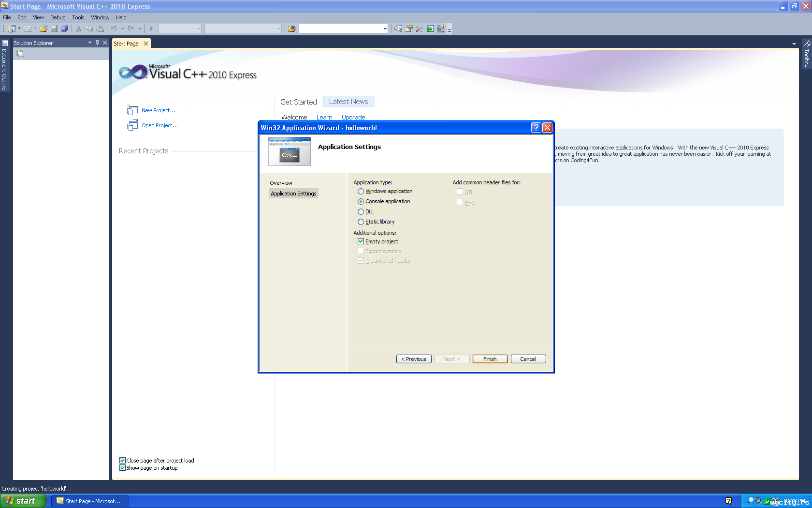Click the New Project icon on Start Page
Viewport: 812px width, 508px height.
click(x=132, y=110)
